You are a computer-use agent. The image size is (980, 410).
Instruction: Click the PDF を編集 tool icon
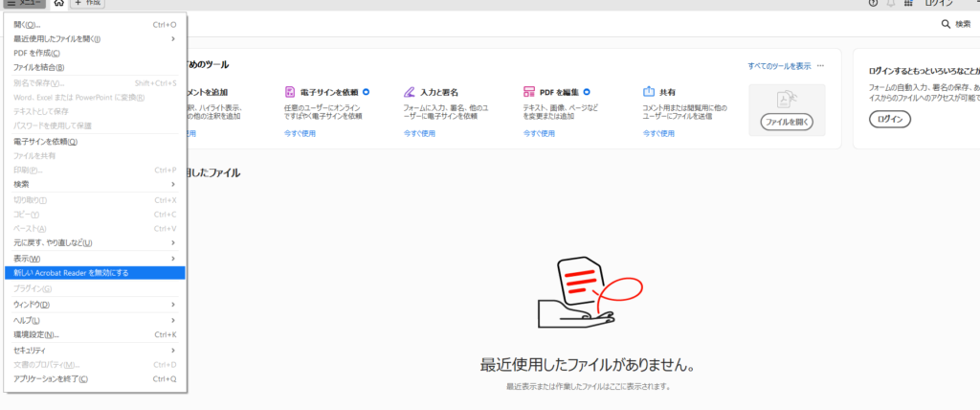(529, 92)
